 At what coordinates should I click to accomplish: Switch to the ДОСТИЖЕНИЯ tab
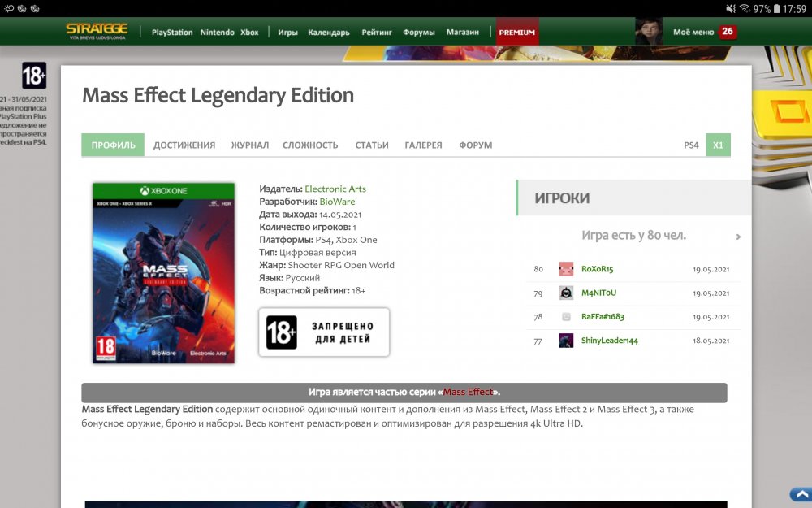pyautogui.click(x=184, y=145)
